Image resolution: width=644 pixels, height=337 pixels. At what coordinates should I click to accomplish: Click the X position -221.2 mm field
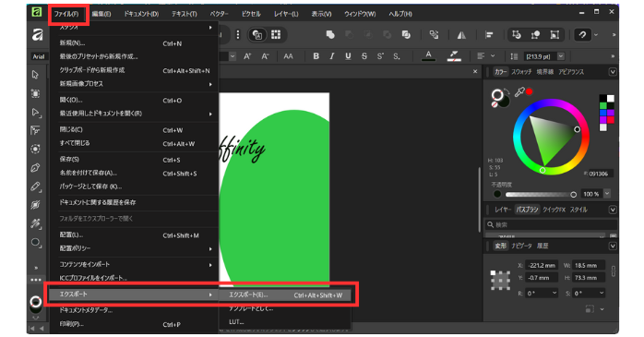pyautogui.click(x=542, y=266)
